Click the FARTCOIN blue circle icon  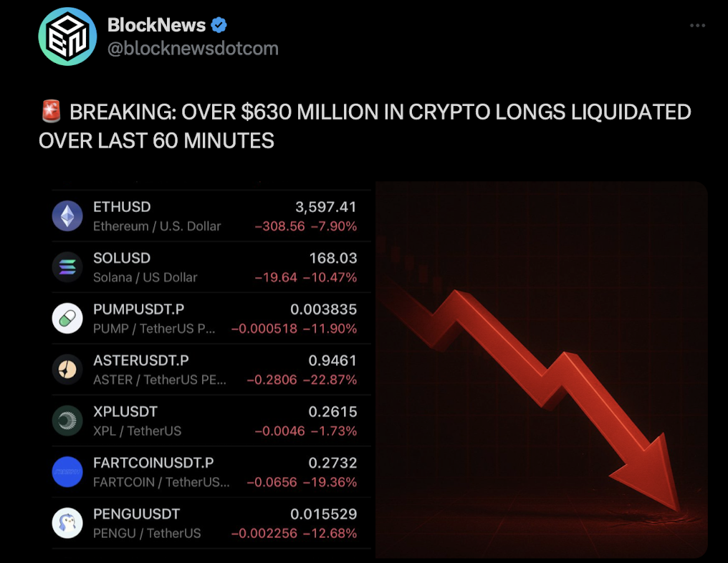point(67,472)
